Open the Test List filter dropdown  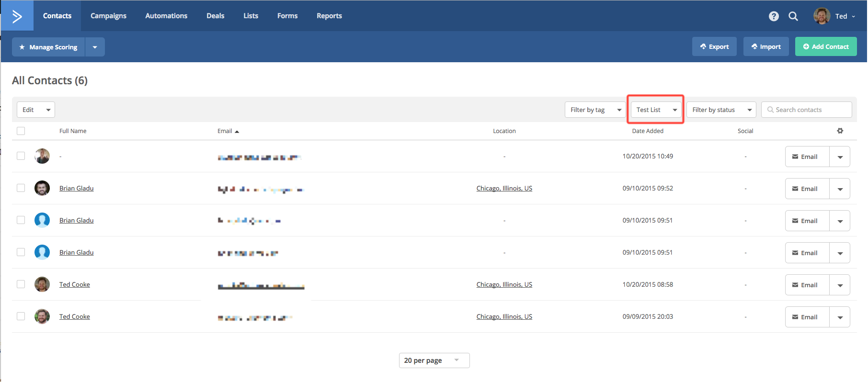coord(656,110)
